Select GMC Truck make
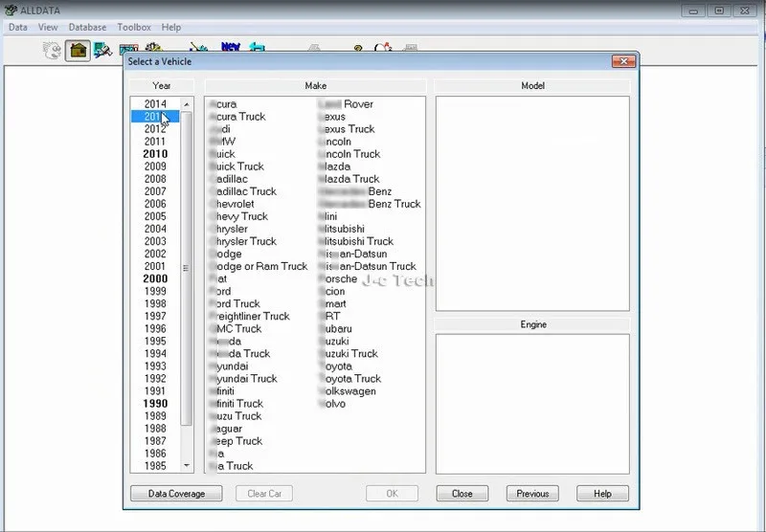This screenshot has width=766, height=532. [x=236, y=328]
